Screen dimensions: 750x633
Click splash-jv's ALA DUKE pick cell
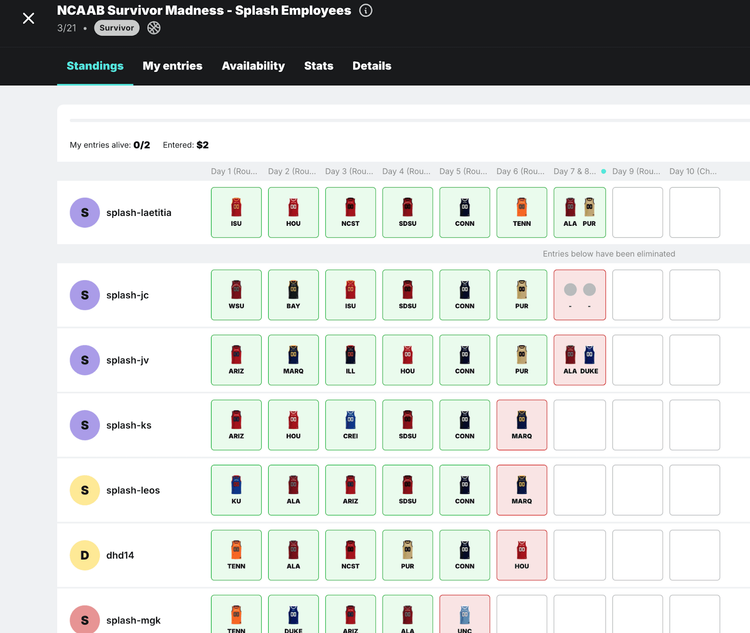click(579, 360)
